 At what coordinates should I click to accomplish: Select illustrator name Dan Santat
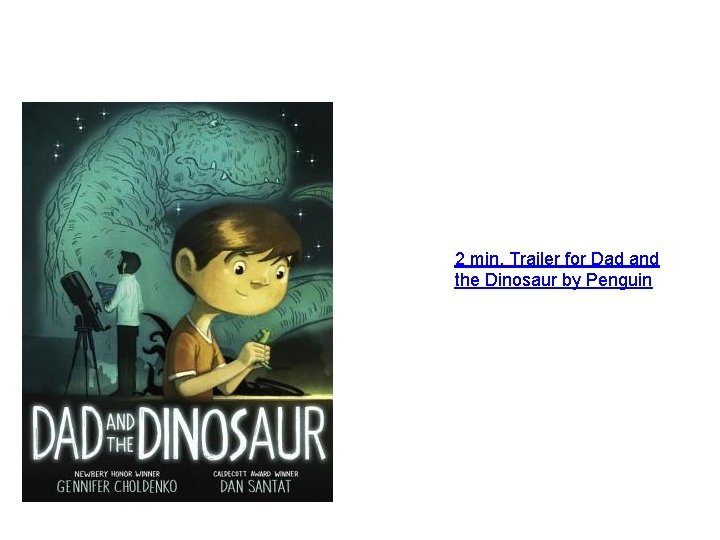coord(256,486)
